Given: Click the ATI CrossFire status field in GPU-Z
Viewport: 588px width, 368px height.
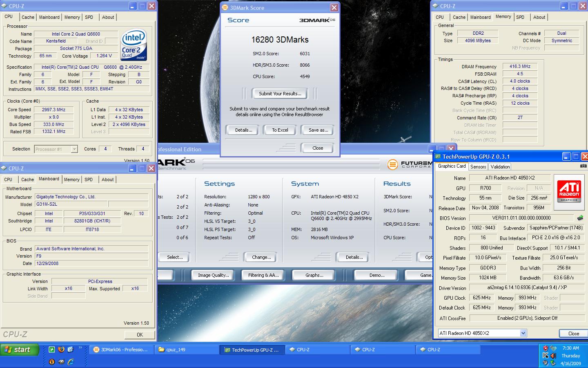Looking at the screenshot, I should click(527, 318).
